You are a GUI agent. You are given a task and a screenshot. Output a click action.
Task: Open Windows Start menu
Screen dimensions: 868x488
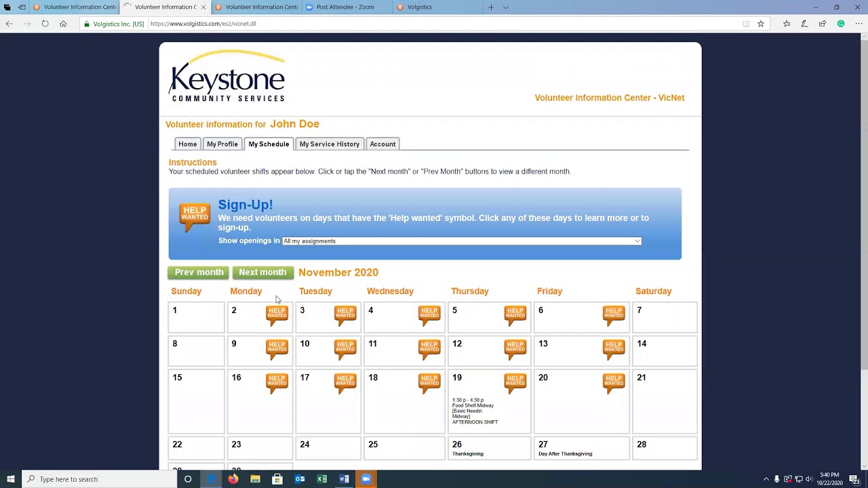click(x=10, y=479)
